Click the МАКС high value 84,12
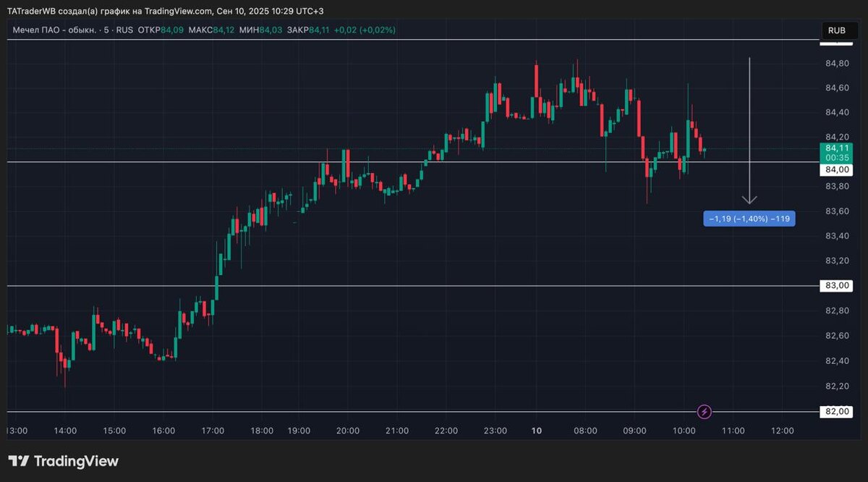868x482 pixels. [x=224, y=30]
